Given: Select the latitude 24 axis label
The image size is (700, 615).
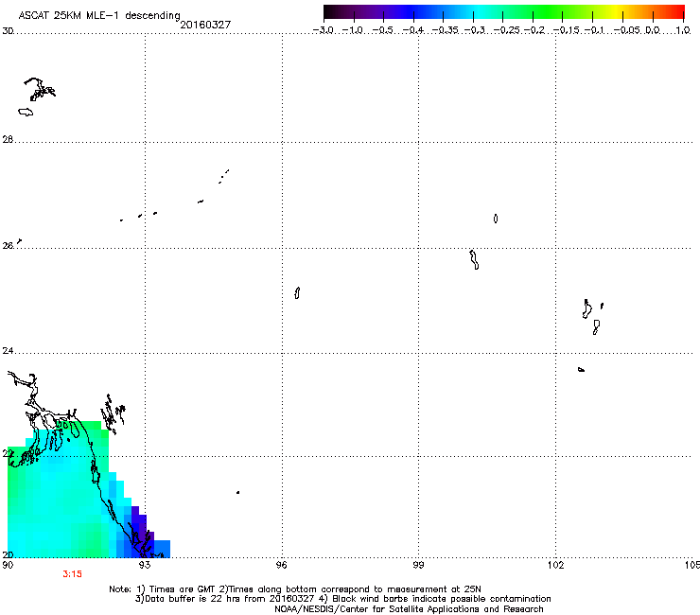Looking at the screenshot, I should (x=8, y=351).
